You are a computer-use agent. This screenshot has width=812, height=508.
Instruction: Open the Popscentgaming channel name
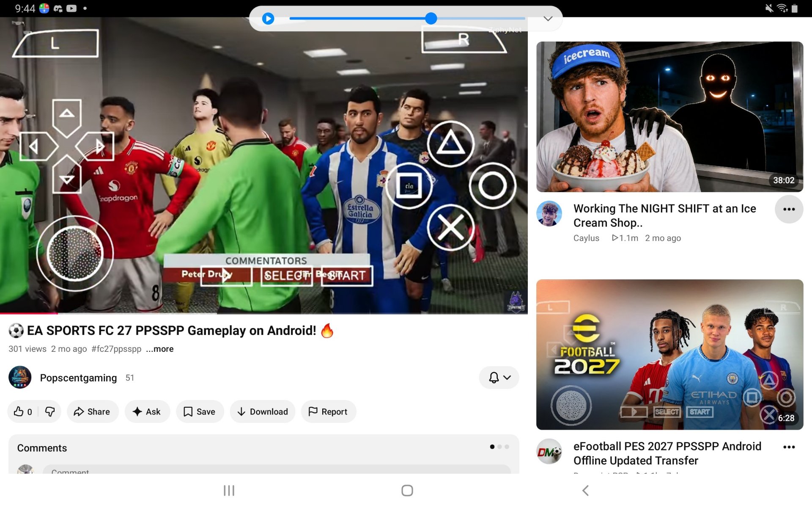(78, 378)
